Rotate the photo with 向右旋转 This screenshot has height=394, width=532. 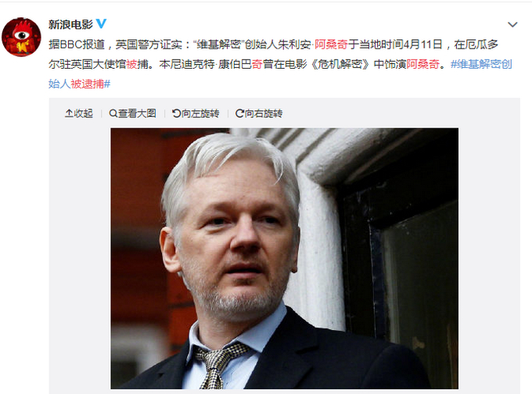(x=259, y=113)
